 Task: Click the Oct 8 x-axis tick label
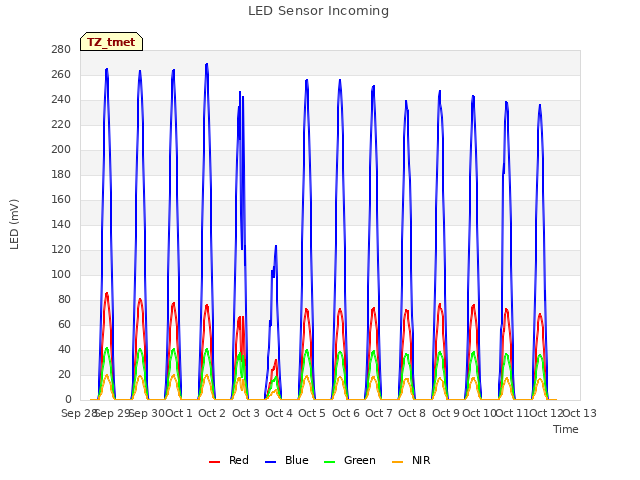pyautogui.click(x=412, y=413)
